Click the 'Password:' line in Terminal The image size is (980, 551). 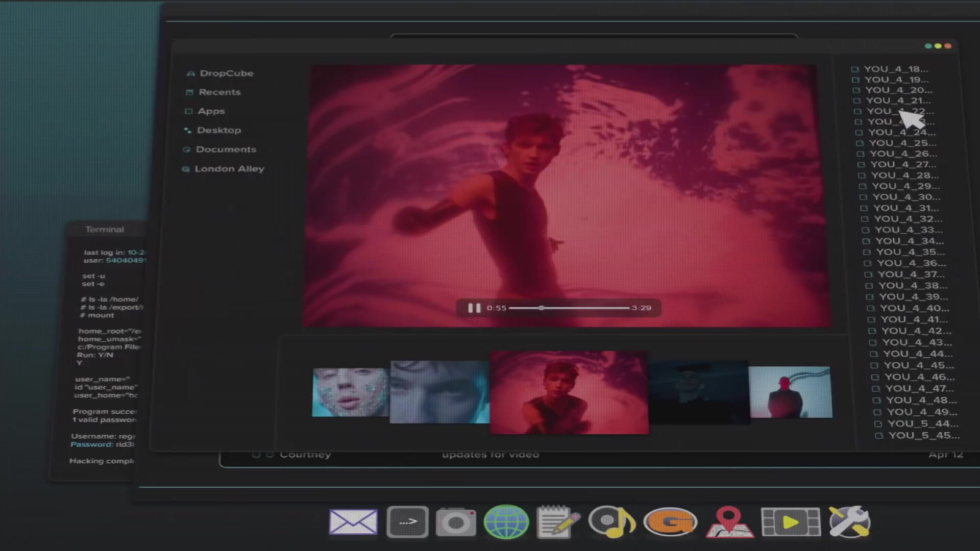point(102,444)
